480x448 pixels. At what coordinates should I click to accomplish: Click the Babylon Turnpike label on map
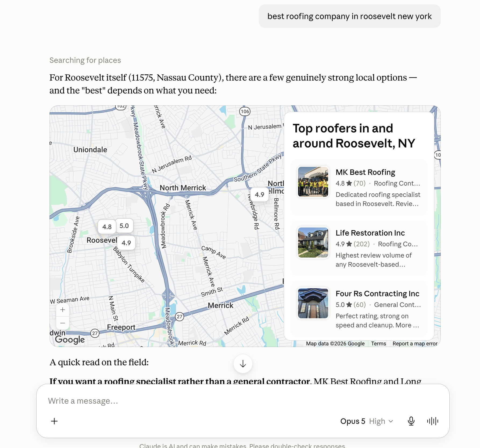click(x=129, y=265)
